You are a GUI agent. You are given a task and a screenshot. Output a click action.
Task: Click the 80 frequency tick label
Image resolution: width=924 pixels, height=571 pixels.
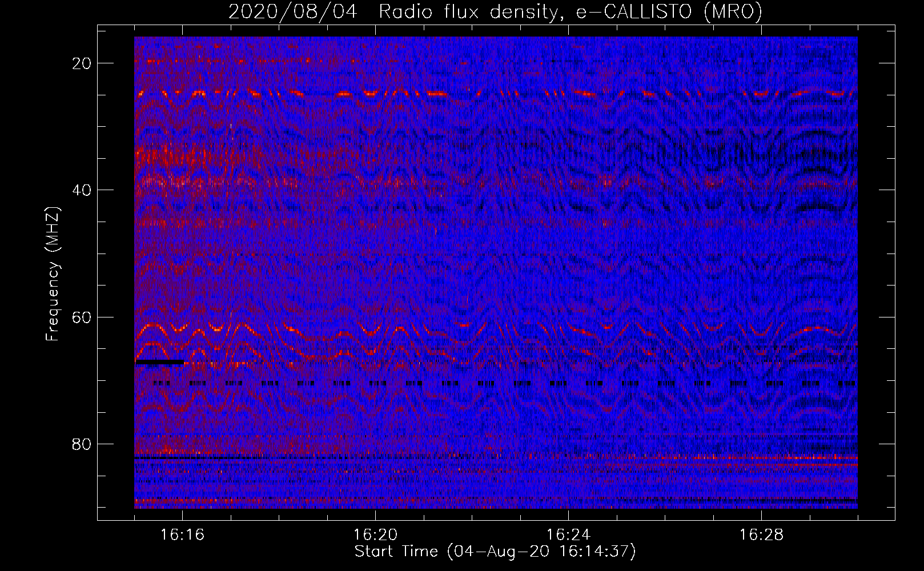82,444
